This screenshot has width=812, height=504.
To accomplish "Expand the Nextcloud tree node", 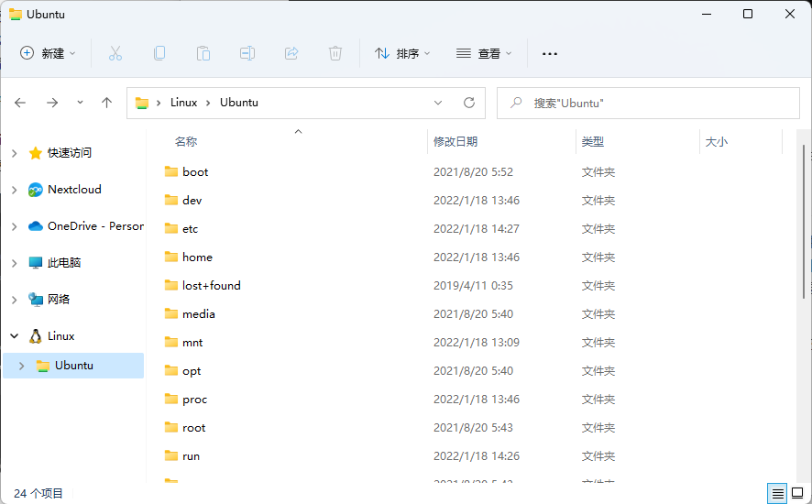I will [x=15, y=190].
